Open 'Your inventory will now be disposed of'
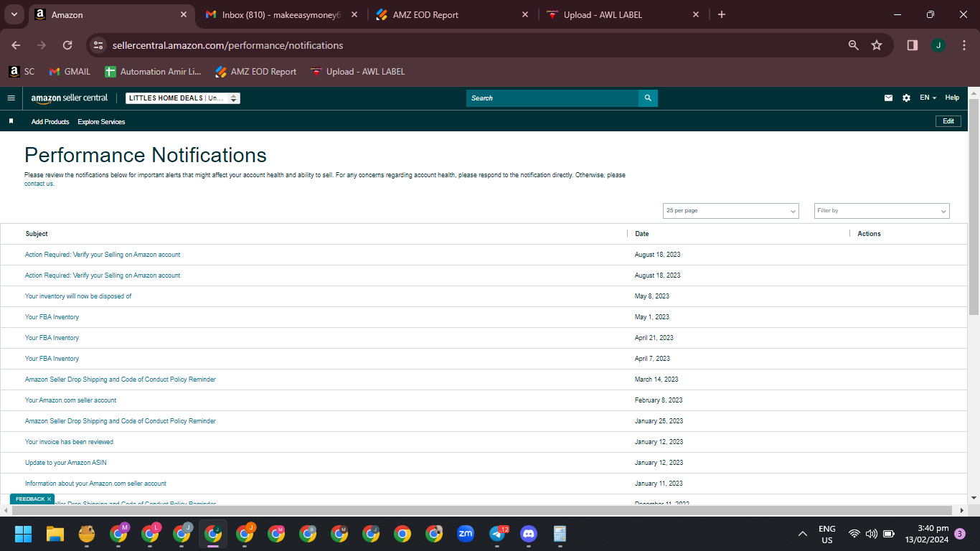The width and height of the screenshot is (980, 551). click(x=78, y=296)
